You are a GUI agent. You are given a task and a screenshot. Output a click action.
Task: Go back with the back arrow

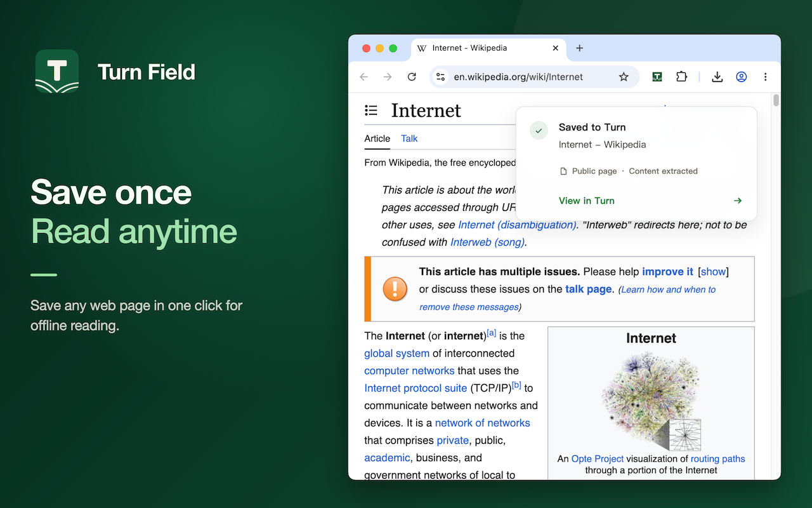(363, 77)
